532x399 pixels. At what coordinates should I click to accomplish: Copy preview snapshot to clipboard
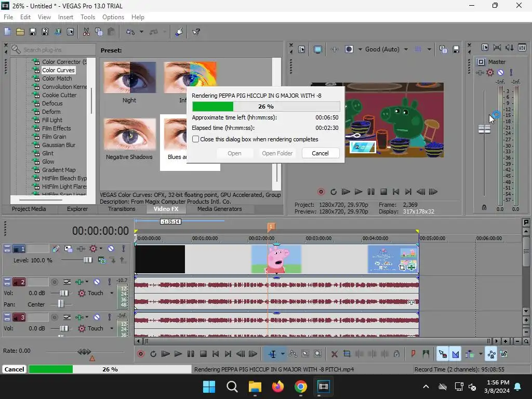pyautogui.click(x=443, y=49)
